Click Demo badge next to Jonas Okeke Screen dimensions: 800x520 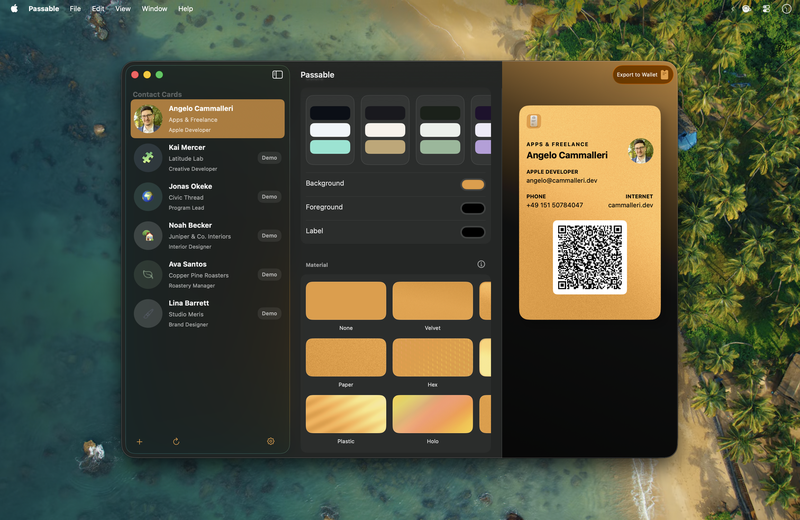point(269,196)
